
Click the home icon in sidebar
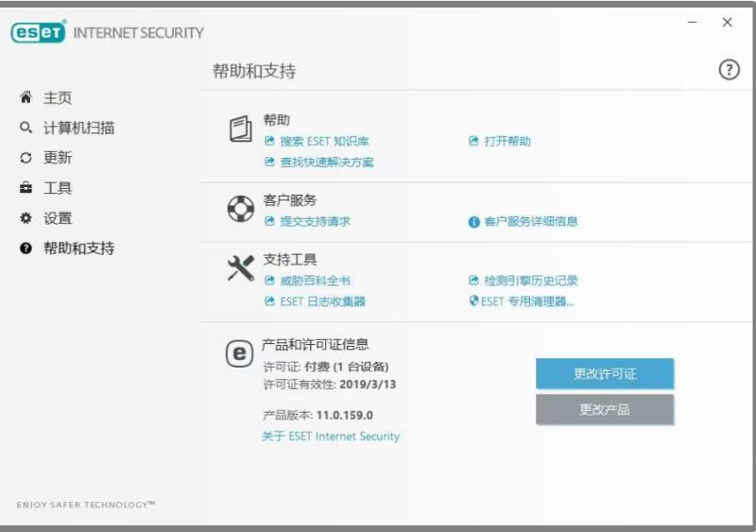[26, 97]
